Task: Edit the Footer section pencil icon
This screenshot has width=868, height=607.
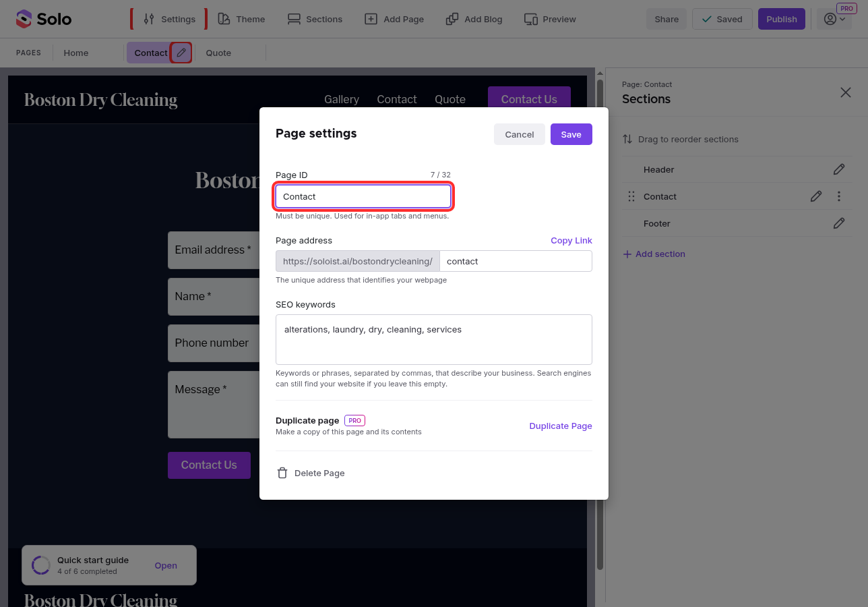Action: click(x=839, y=223)
